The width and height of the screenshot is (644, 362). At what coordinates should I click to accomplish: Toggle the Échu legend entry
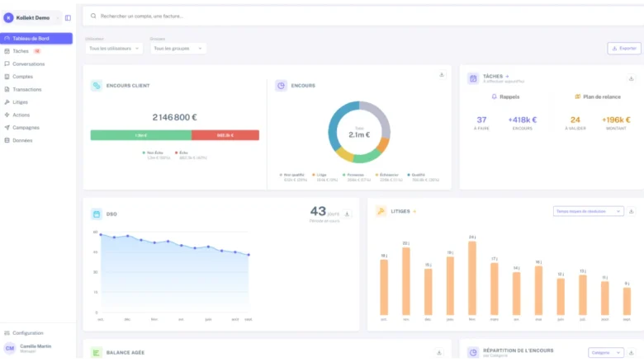[191, 155]
